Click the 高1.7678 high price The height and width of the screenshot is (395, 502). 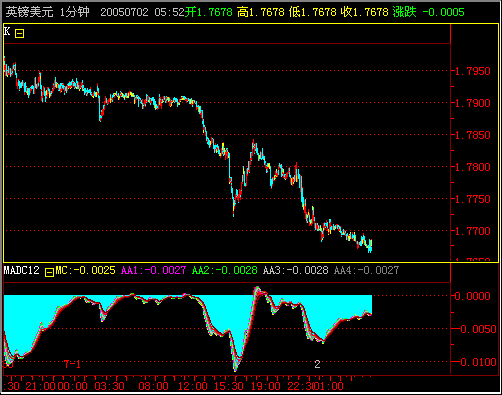(x=261, y=12)
